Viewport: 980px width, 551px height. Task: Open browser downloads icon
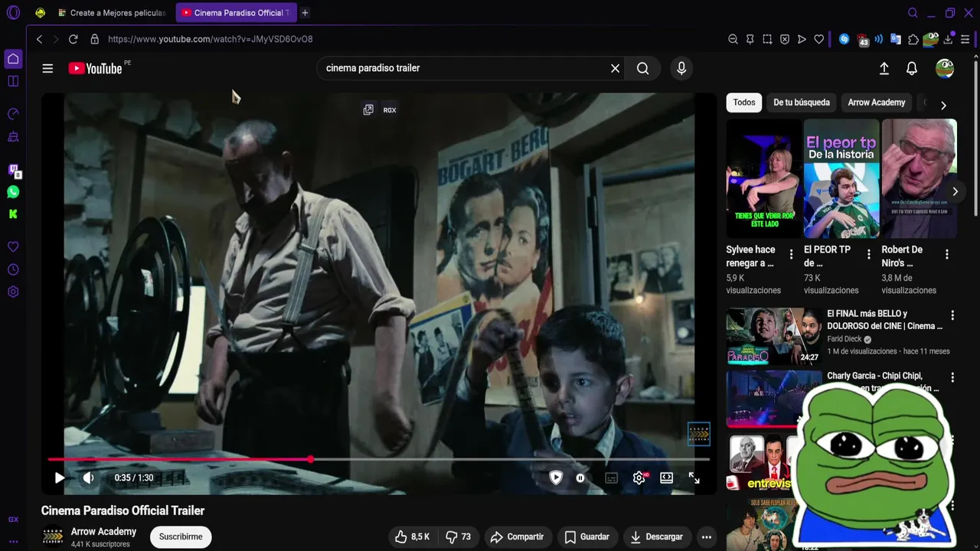coord(948,39)
